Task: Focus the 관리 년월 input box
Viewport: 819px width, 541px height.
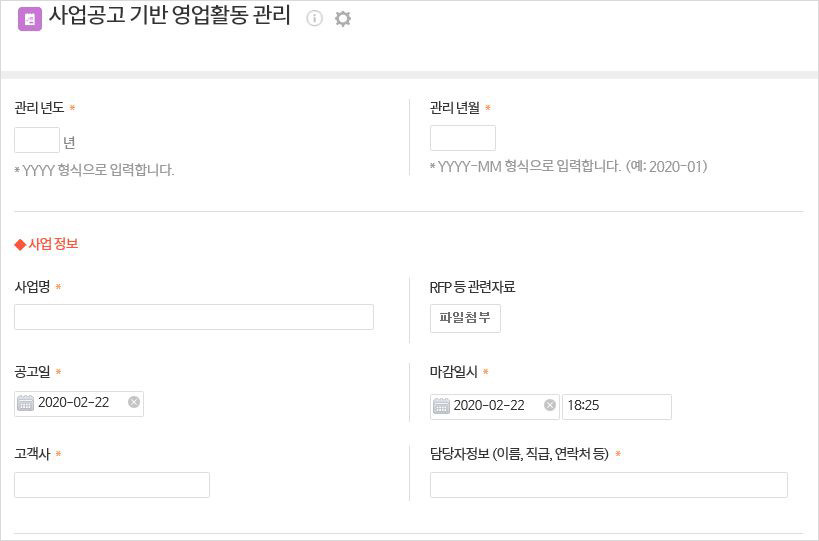Action: point(463,138)
